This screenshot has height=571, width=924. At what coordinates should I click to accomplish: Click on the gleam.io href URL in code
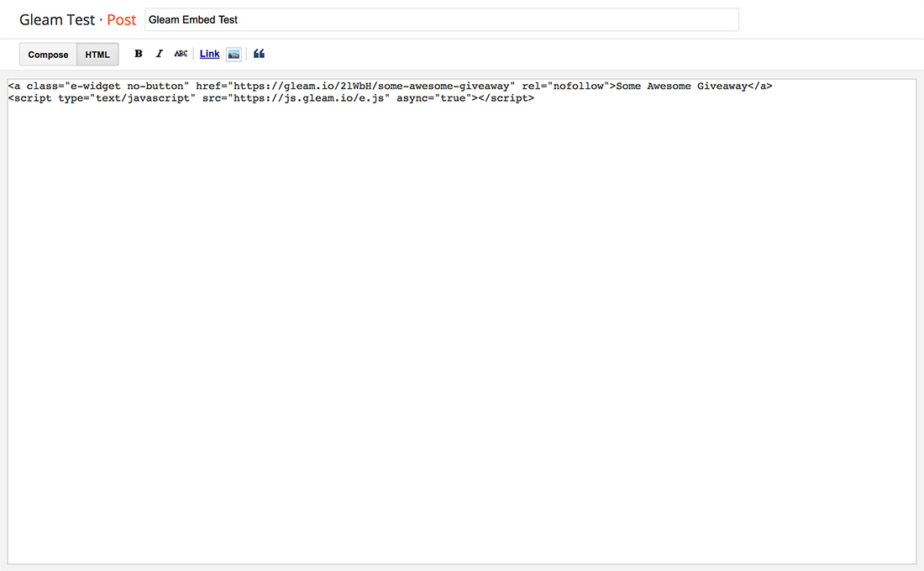point(374,86)
